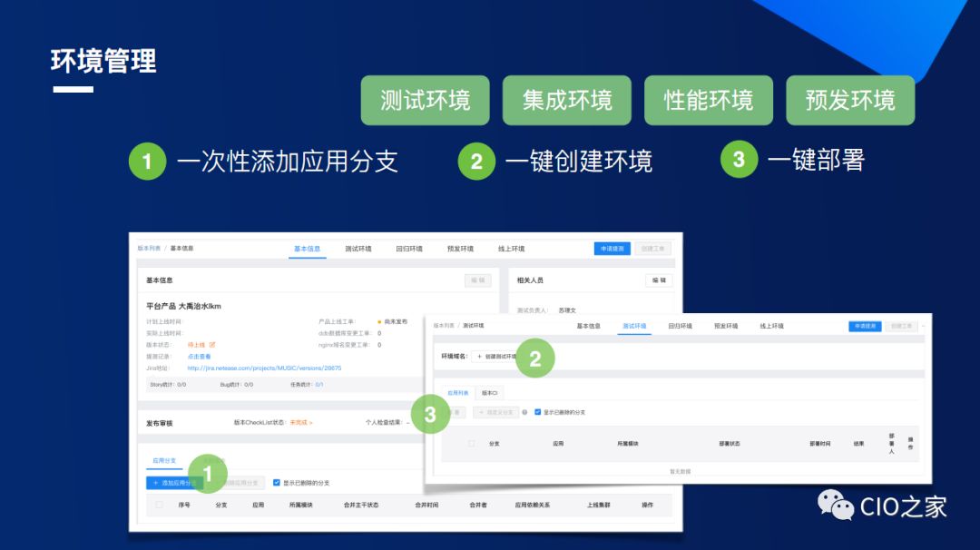
Task: Switch to 回归环境 tab in the back window
Action: coord(408,249)
